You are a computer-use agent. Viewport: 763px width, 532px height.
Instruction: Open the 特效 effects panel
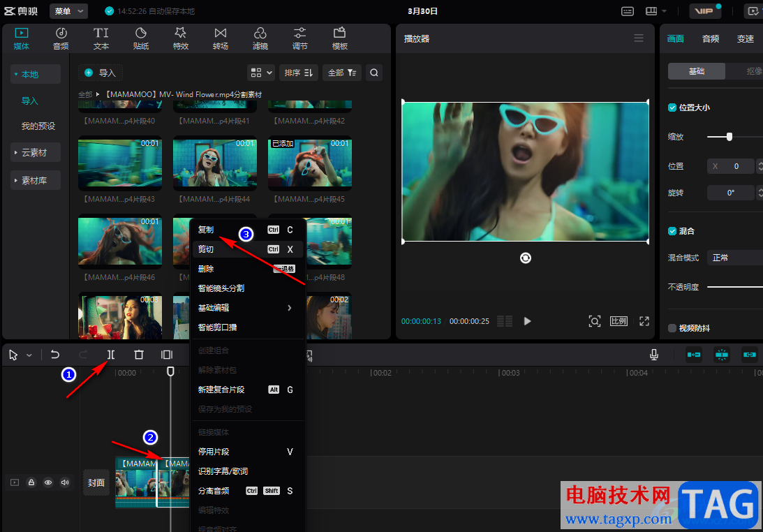point(181,38)
